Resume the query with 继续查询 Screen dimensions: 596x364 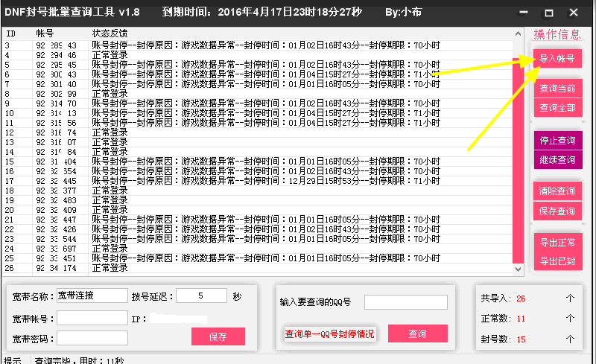coord(557,159)
